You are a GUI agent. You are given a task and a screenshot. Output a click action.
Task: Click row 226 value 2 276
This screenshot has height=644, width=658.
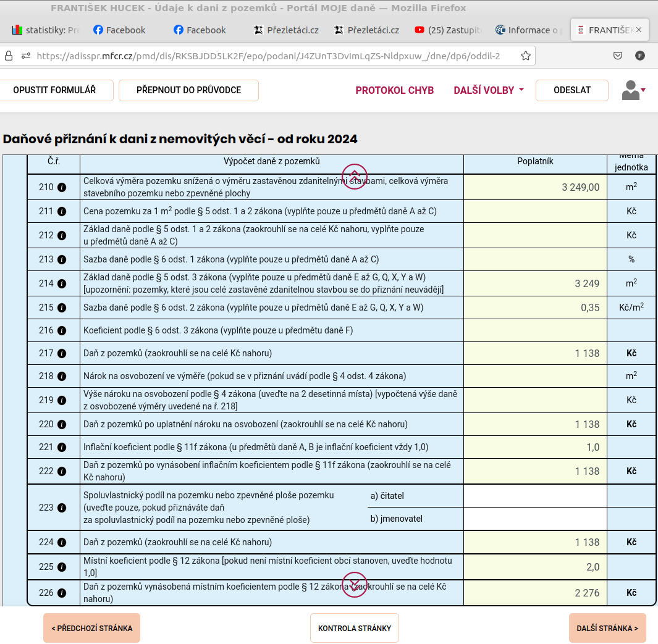click(x=535, y=593)
